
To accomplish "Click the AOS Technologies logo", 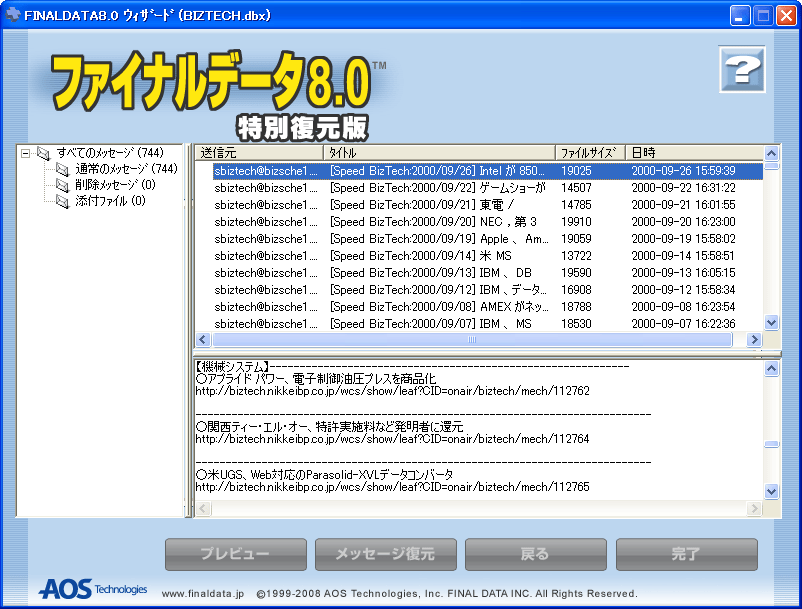I will 93,590.
